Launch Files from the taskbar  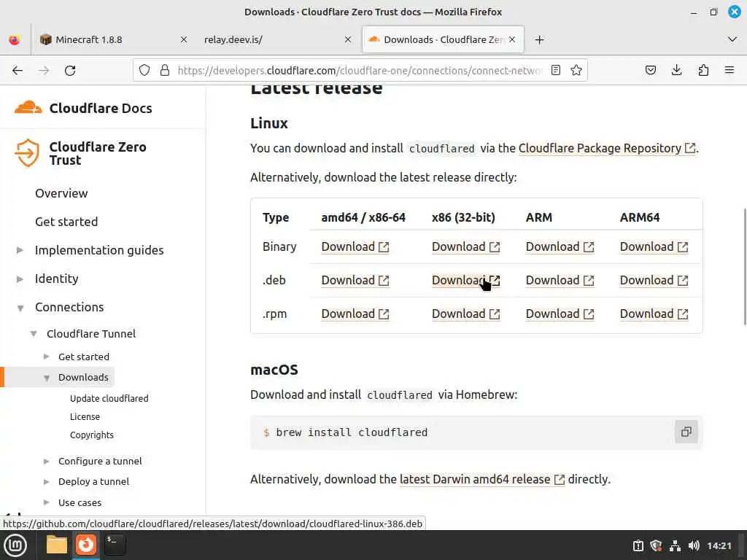point(57,545)
